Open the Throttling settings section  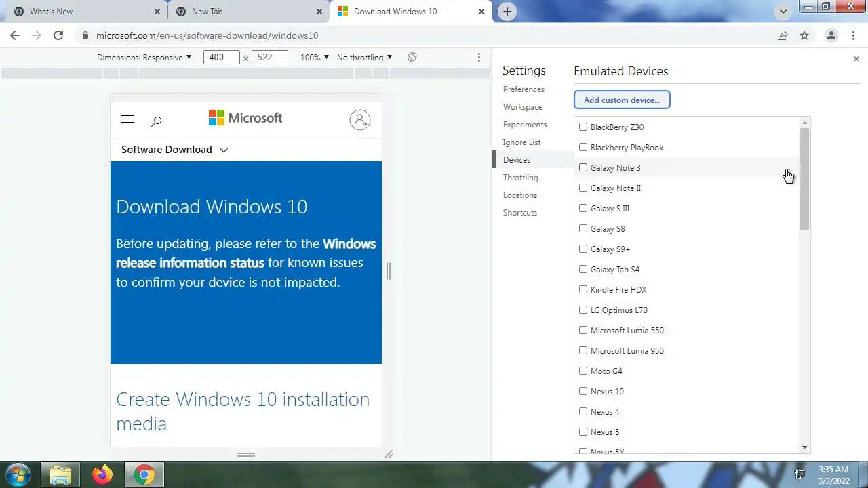pos(520,178)
